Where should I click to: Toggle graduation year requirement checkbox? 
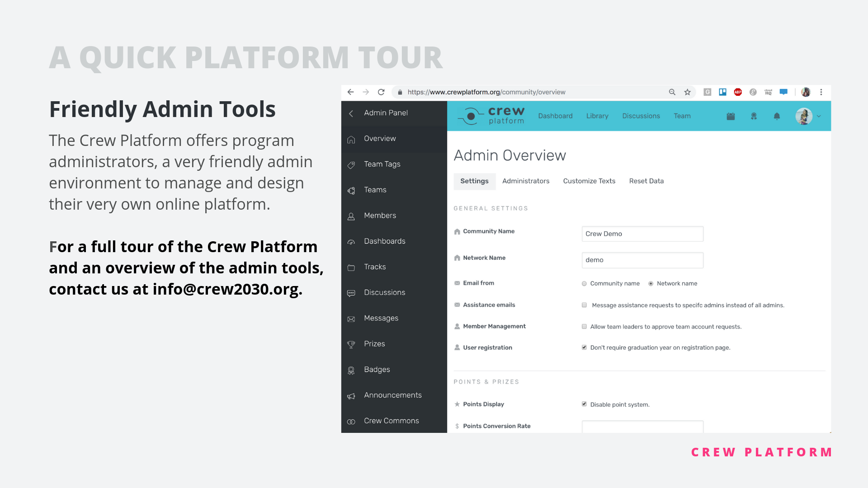[584, 347]
